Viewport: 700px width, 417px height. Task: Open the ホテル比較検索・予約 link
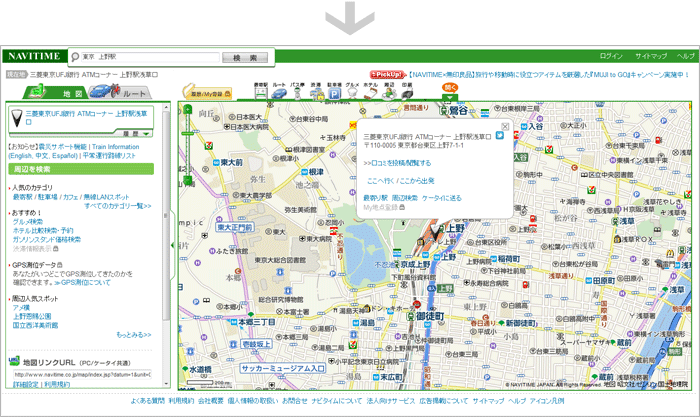pos(43,230)
